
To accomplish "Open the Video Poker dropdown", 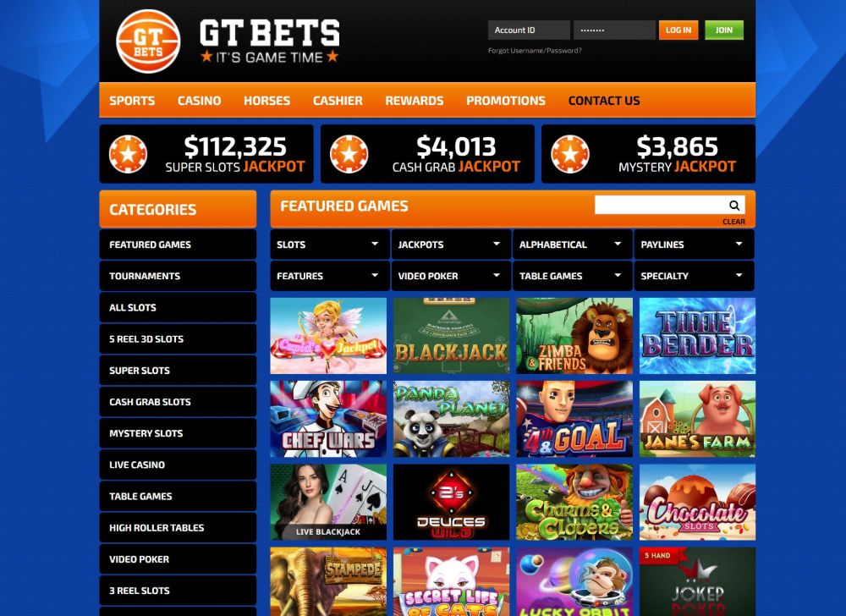I will 451,276.
